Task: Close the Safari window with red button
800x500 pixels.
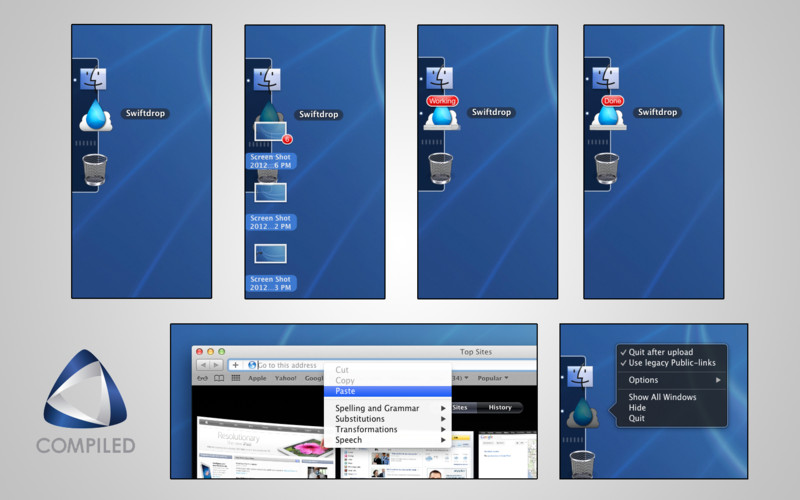Action: pyautogui.click(x=199, y=352)
